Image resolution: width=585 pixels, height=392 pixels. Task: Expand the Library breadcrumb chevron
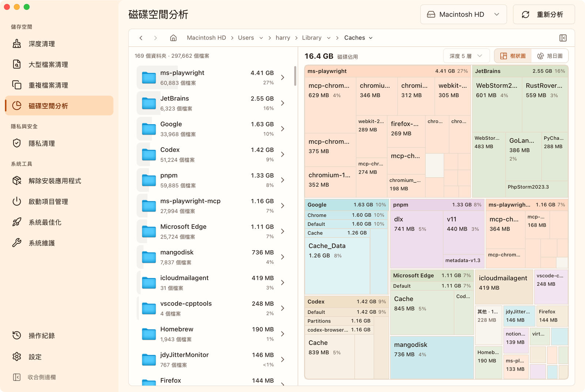pyautogui.click(x=329, y=38)
